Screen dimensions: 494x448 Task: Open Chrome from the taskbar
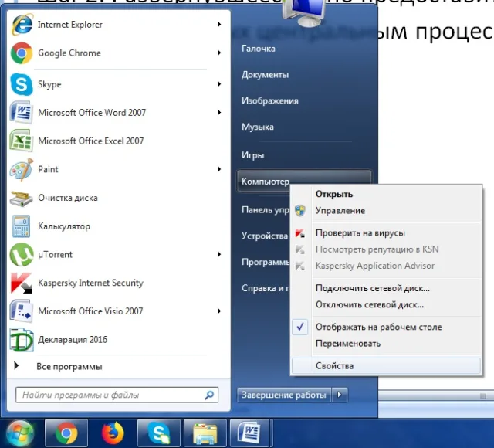point(66,433)
